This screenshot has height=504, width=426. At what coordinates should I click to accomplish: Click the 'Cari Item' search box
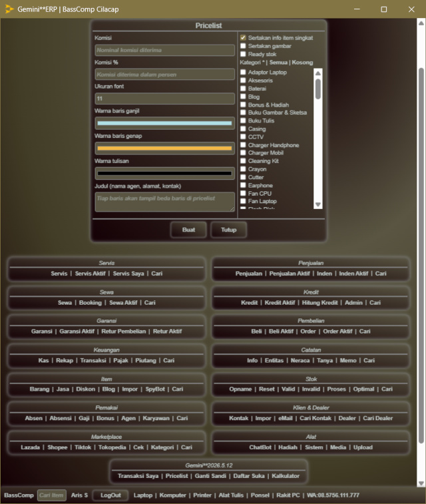click(52, 495)
